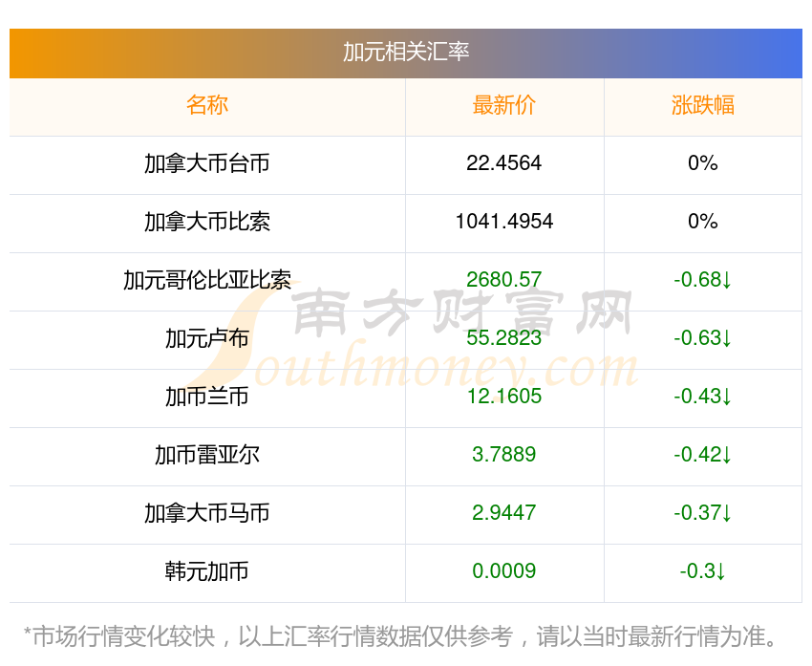Click the 0% change for 加拿大币比索
812x666 pixels.
coord(703,222)
